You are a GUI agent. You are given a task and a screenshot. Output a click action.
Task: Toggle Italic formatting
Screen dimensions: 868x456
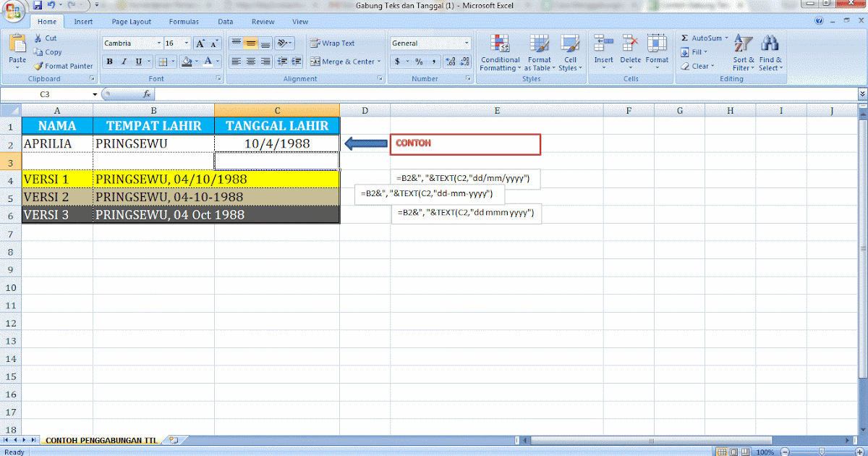point(124,62)
